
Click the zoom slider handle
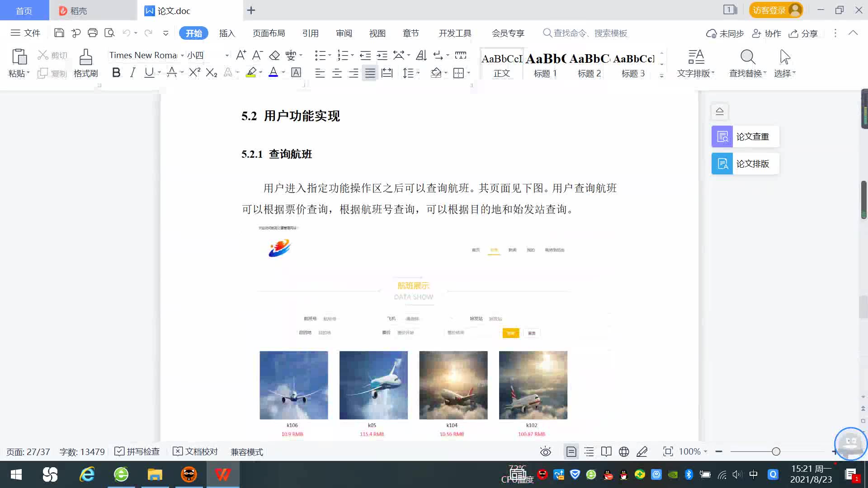(776, 452)
